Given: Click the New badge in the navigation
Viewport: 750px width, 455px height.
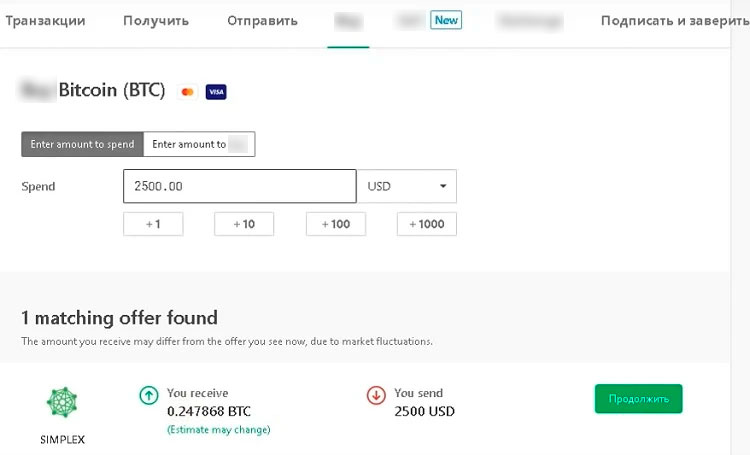Looking at the screenshot, I should point(446,20).
